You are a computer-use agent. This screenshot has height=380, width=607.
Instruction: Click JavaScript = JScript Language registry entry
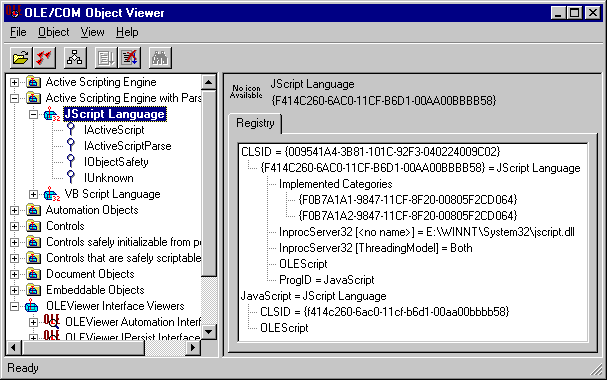point(314,296)
